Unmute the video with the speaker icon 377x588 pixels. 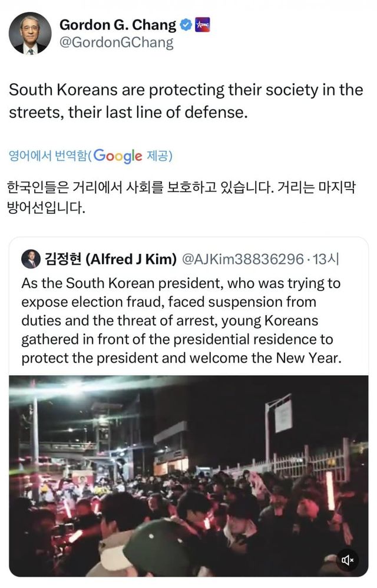pyautogui.click(x=348, y=559)
